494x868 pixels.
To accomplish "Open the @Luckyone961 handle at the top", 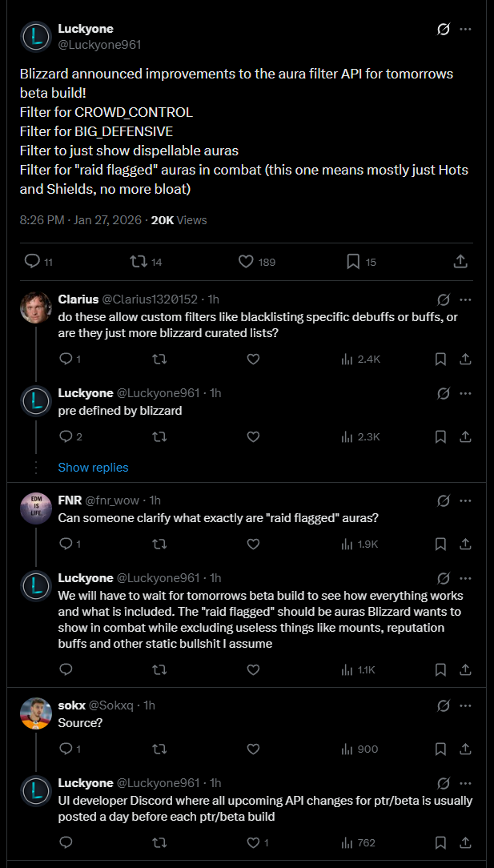I will tap(100, 45).
